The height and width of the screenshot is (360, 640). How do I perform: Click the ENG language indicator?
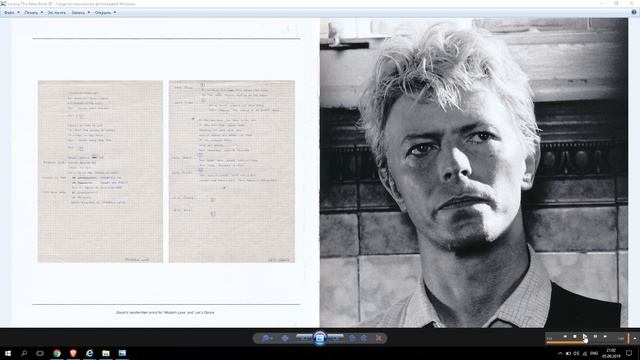click(594, 353)
